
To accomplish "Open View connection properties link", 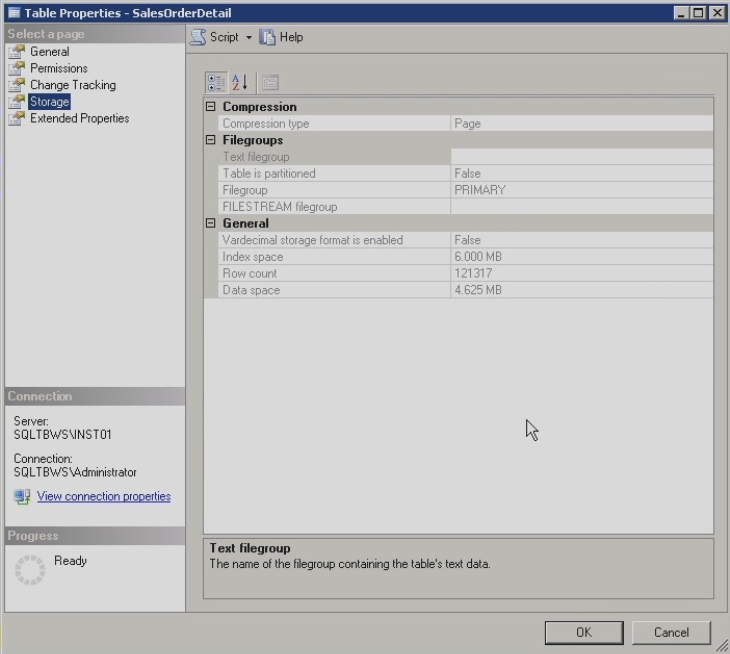I will coord(104,496).
